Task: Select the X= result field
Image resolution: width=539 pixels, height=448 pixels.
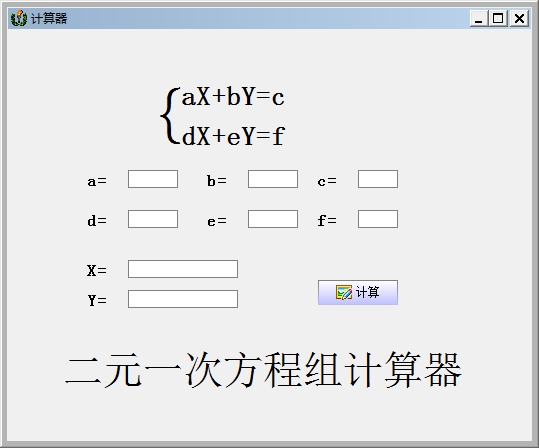Action: 183,269
